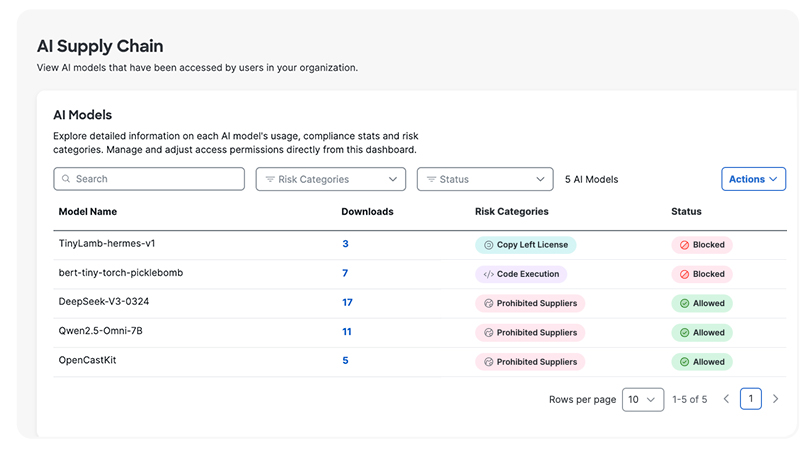Expand the Status filter dropdown
The image size is (810, 456).
point(485,180)
